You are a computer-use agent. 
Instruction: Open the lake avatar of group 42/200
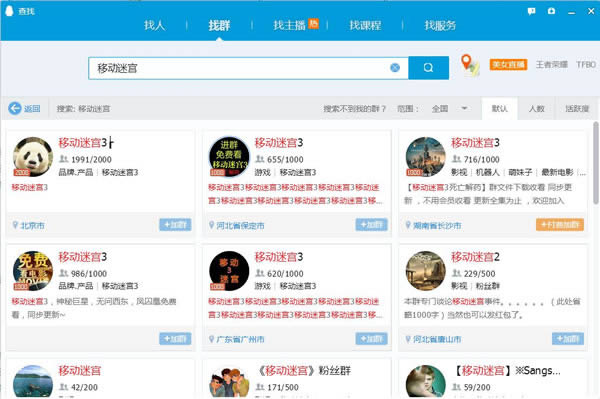[x=33, y=382]
